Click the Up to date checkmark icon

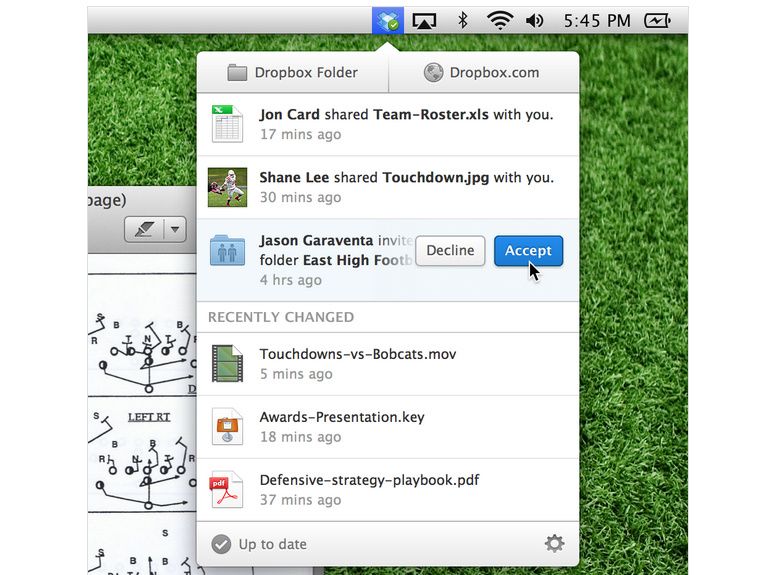point(221,544)
